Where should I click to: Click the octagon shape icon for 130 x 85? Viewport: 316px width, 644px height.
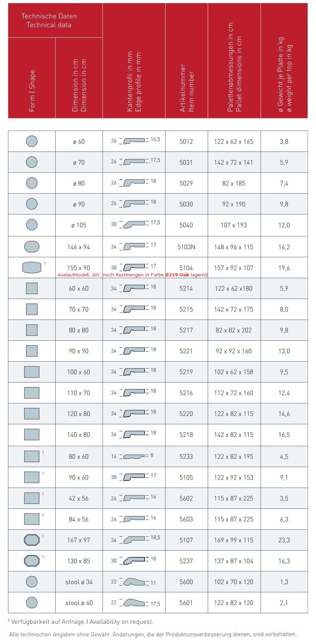[x=32, y=561]
